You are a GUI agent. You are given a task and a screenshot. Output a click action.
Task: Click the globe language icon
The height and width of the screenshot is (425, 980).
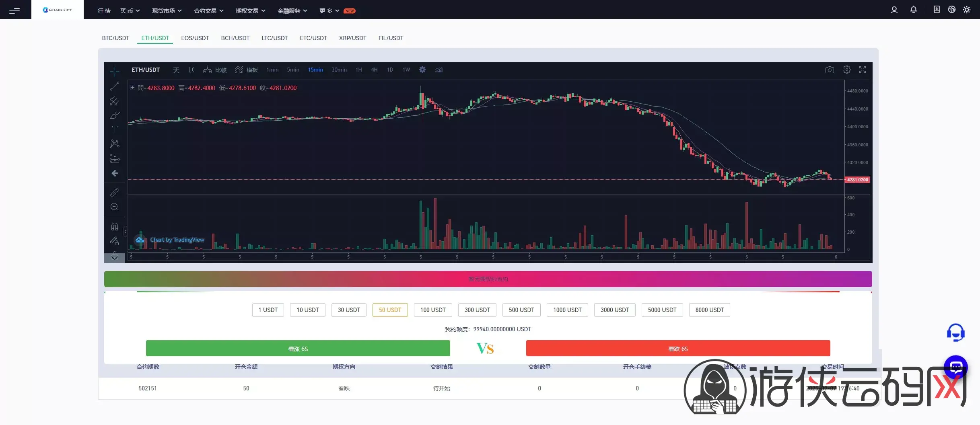[x=951, y=10]
